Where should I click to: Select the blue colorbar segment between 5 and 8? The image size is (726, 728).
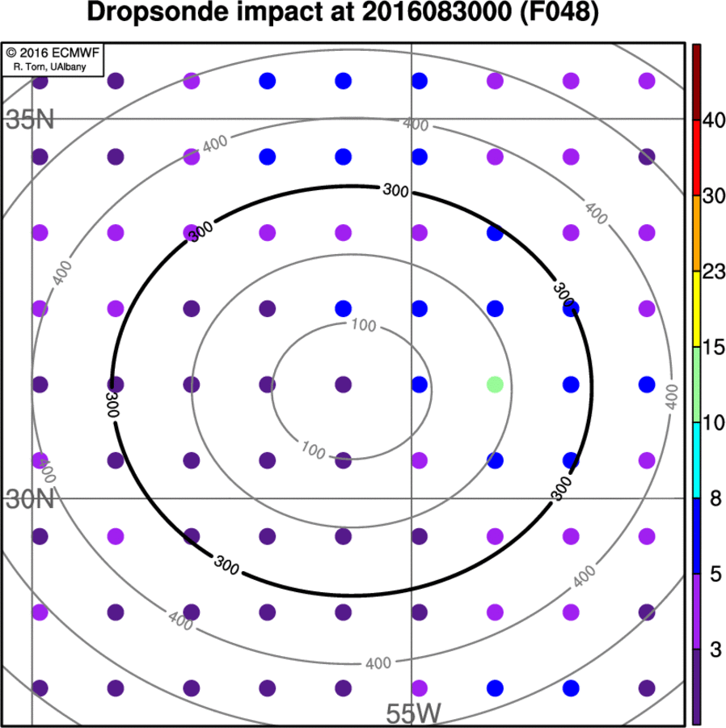click(x=696, y=535)
